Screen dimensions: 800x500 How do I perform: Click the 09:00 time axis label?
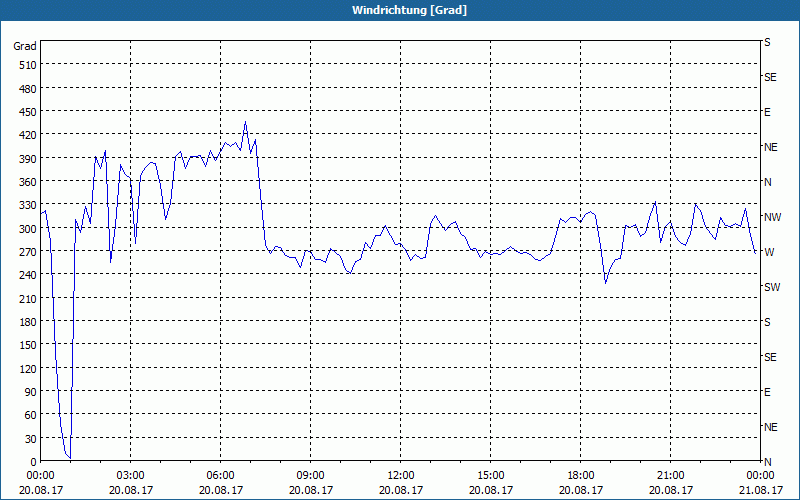coord(310,476)
